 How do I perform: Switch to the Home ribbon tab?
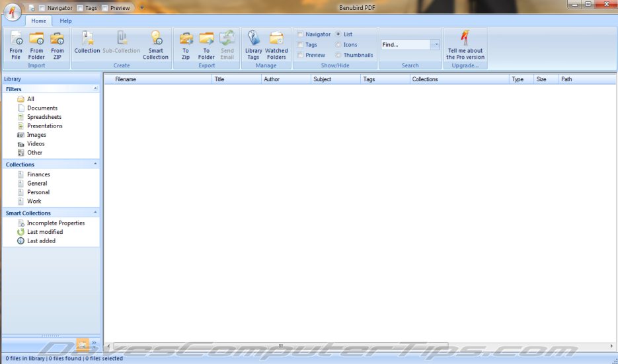38,21
